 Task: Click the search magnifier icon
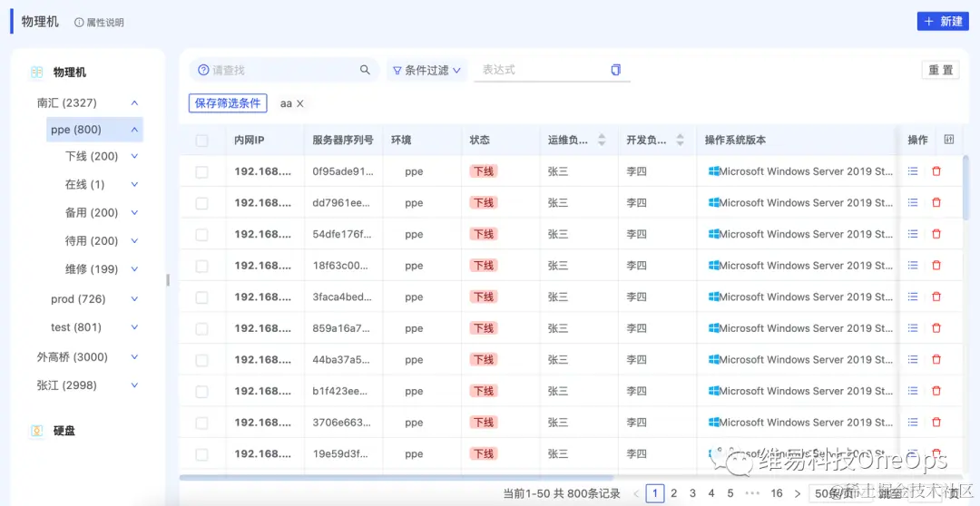(365, 70)
